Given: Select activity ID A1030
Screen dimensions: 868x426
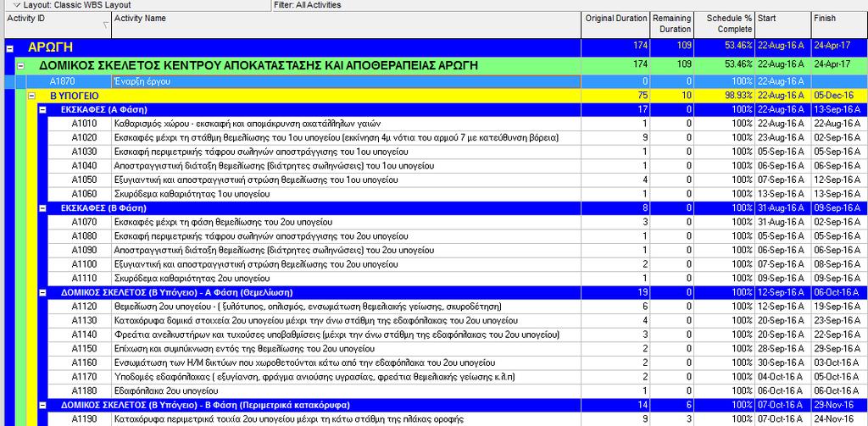Looking at the screenshot, I should [84, 152].
